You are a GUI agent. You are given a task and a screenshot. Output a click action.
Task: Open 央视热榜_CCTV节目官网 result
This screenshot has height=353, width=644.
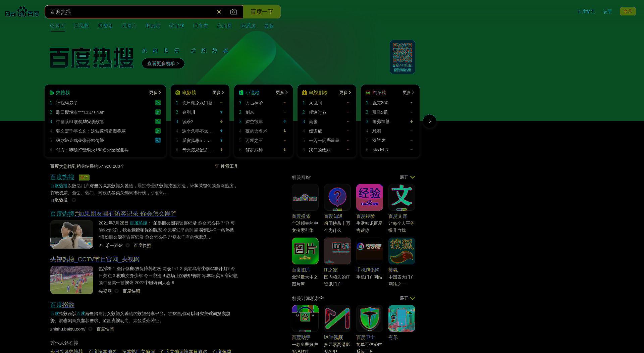tap(95, 259)
